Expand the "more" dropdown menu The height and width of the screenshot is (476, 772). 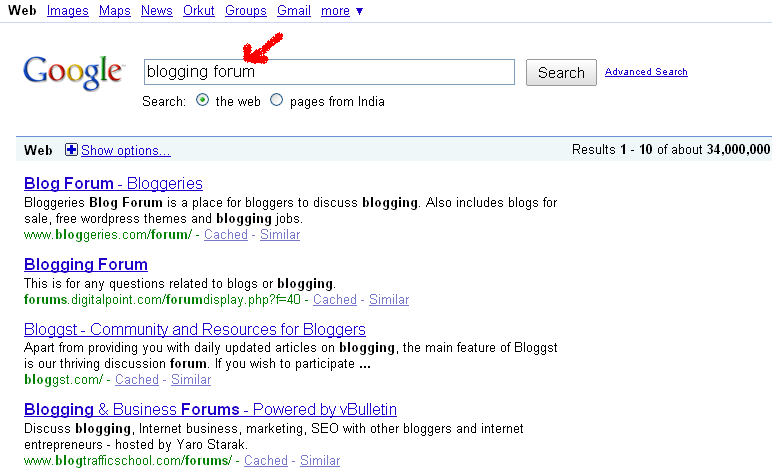pyautogui.click(x=342, y=11)
